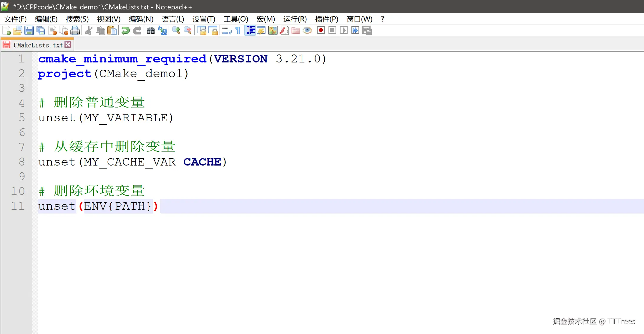Open the 插件(P) menu
This screenshot has width=644, height=334.
[326, 19]
